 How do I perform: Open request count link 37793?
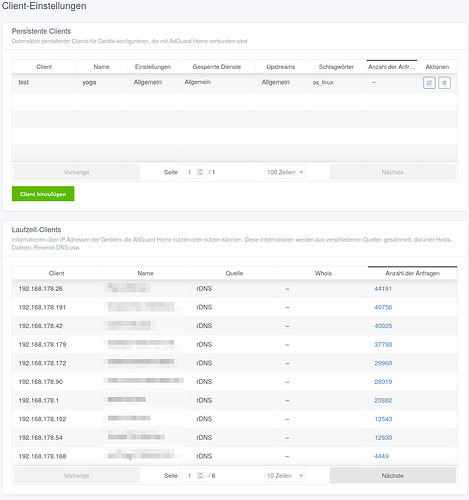pos(383,344)
